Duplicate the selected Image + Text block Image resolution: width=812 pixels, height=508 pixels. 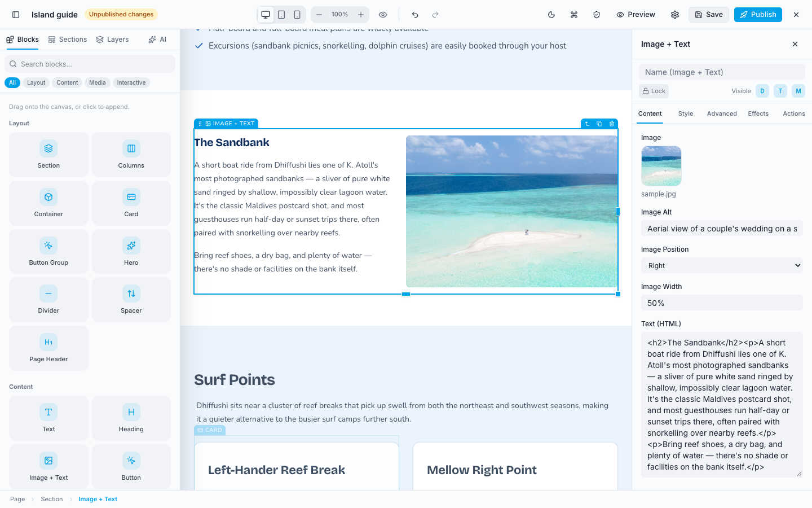599,124
